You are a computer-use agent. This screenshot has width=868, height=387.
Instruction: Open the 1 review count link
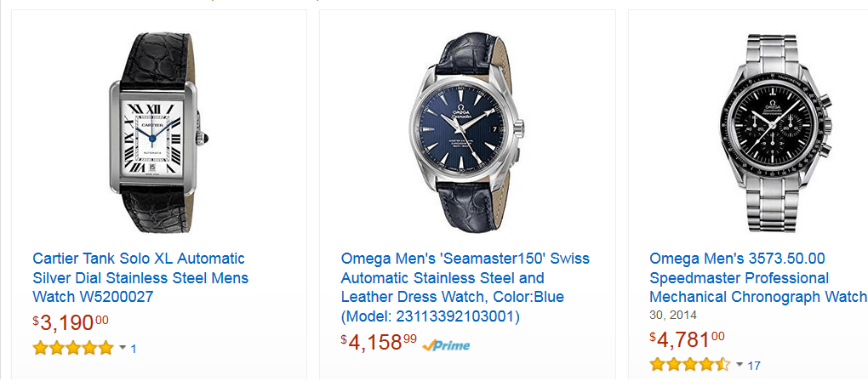pos(134,349)
